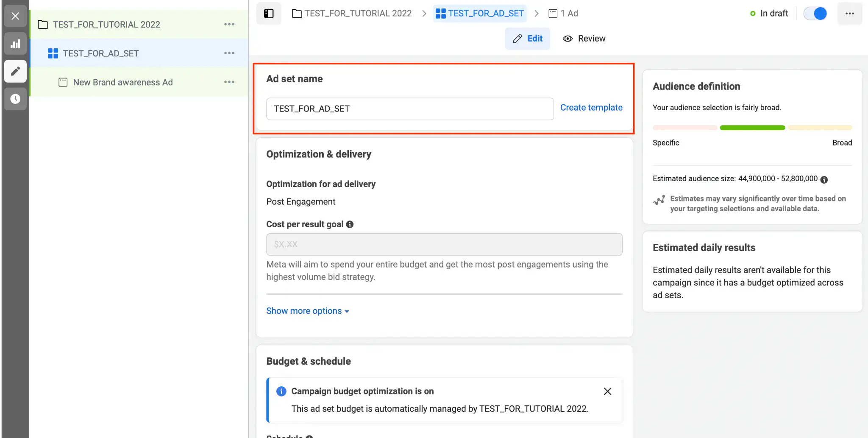Expand Show more options
This screenshot has height=438, width=868.
pyautogui.click(x=307, y=311)
